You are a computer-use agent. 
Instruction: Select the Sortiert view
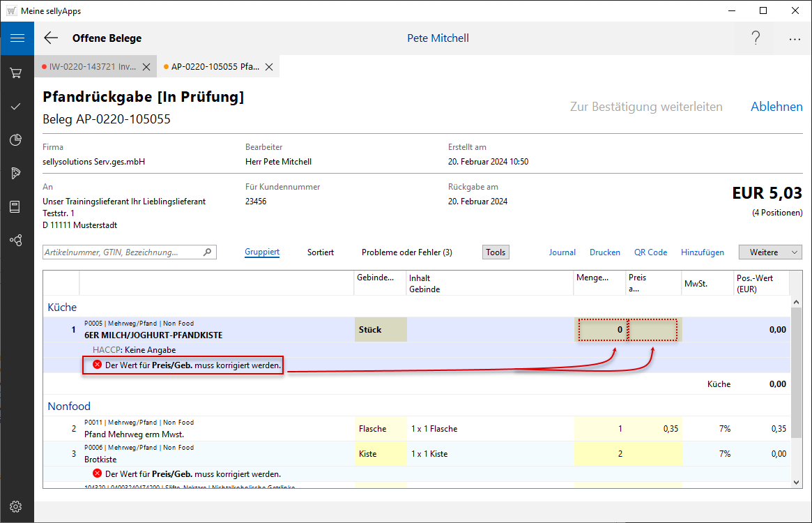pos(320,252)
